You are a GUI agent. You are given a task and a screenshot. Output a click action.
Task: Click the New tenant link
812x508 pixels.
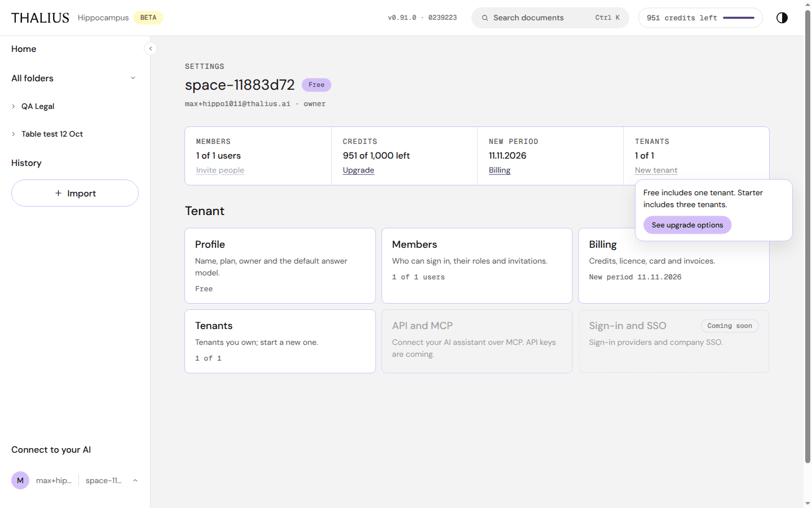tap(656, 170)
